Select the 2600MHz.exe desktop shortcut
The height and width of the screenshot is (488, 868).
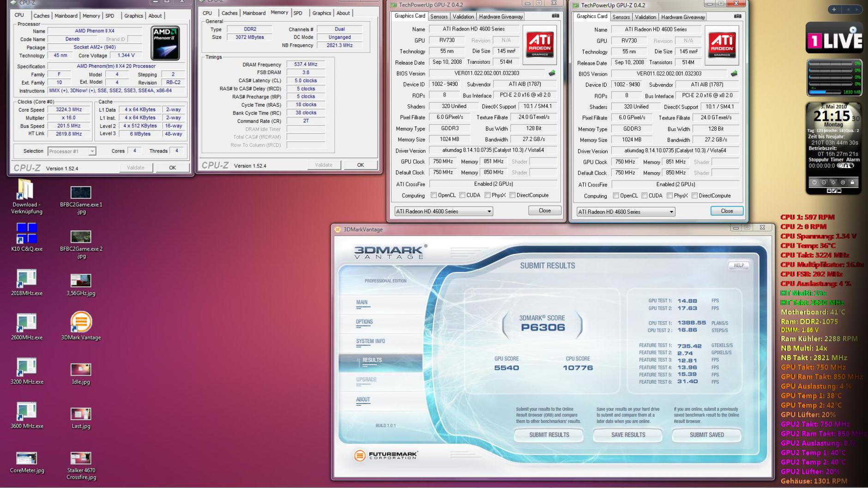[26, 326]
